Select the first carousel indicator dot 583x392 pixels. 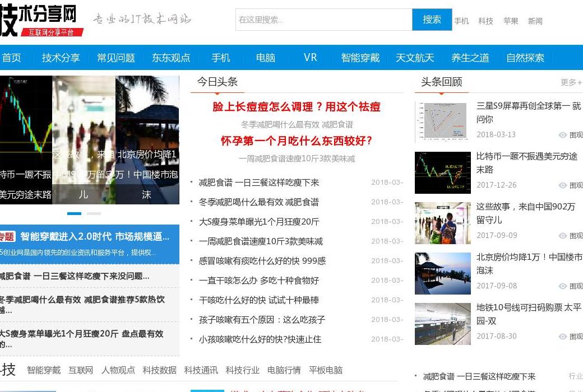(74, 213)
